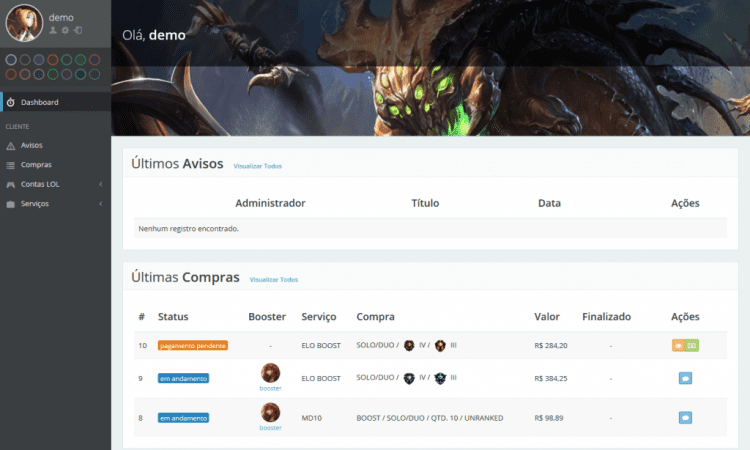Click the Nenhum registro encontrado message

(188, 229)
